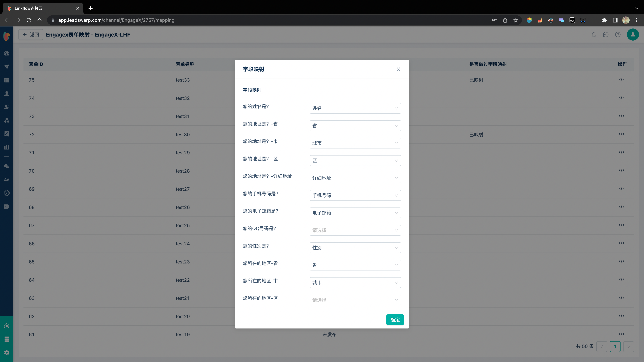The height and width of the screenshot is (362, 644).
Task: Open the 姓名 mapping dropdown
Action: (x=355, y=108)
